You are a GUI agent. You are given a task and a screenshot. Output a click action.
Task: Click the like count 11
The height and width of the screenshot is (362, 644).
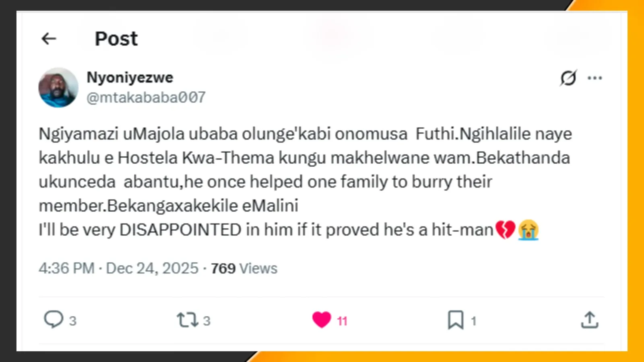[x=342, y=321]
